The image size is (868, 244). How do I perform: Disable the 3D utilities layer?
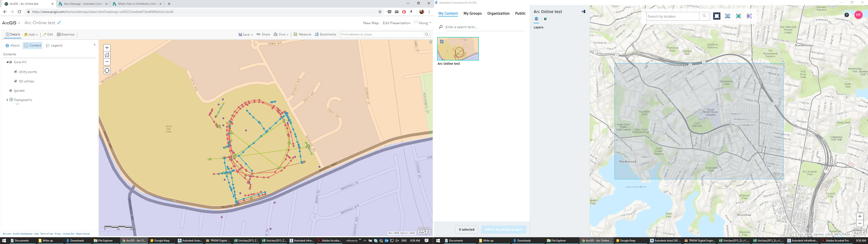tap(16, 81)
